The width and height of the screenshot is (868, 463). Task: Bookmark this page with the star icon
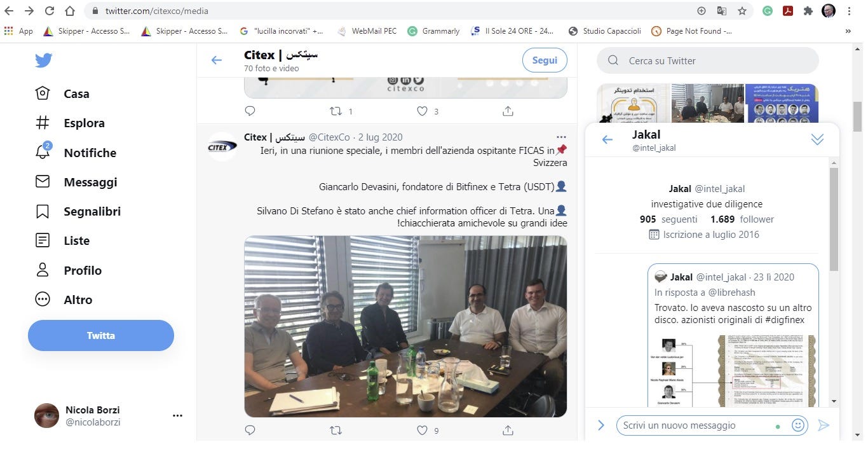point(742,11)
